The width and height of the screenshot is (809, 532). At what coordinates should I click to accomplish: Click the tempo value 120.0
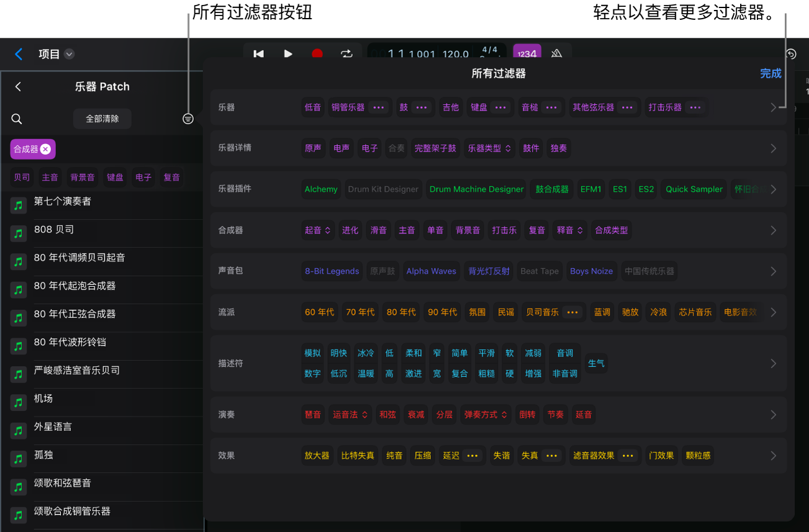[x=456, y=54]
